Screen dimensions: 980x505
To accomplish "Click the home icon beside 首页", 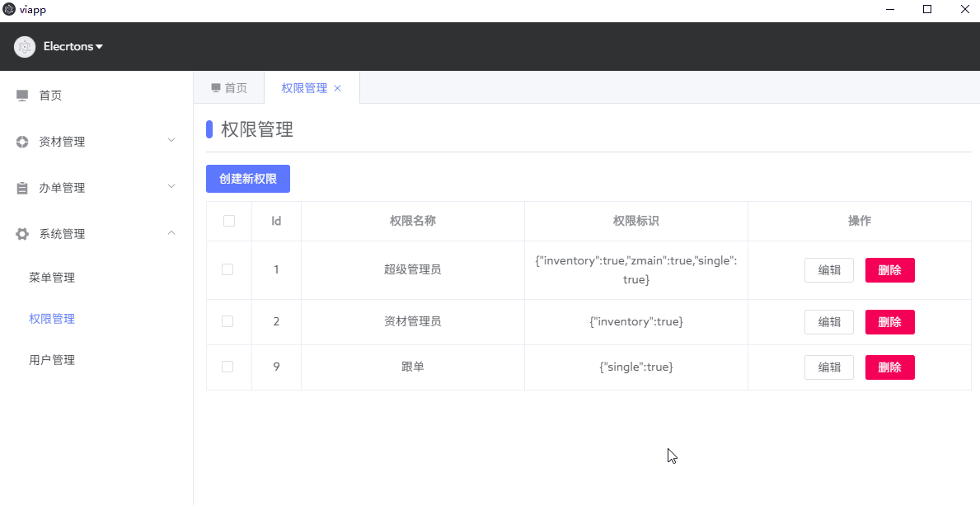I will click(21, 95).
